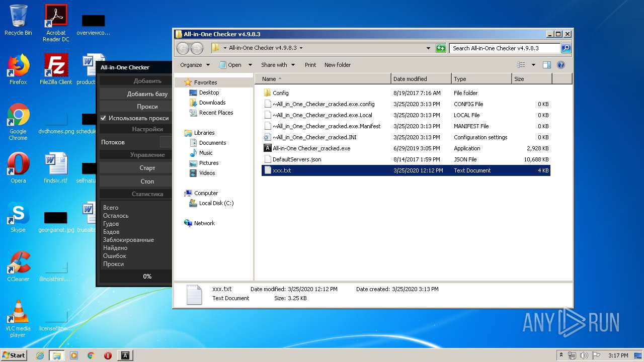Select ~All_in_One_Checker_cracked.INI file
Viewport: 644px width, 362px height.
point(407,137)
